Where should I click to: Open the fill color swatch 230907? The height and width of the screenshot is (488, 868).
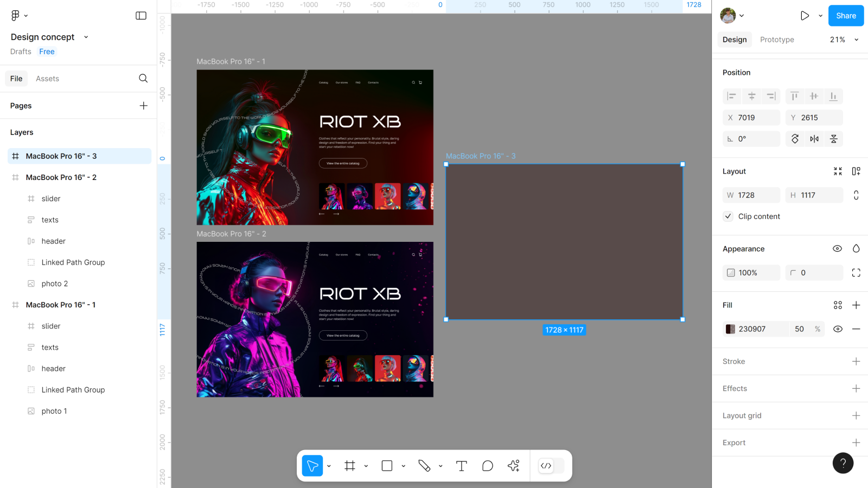tap(730, 329)
